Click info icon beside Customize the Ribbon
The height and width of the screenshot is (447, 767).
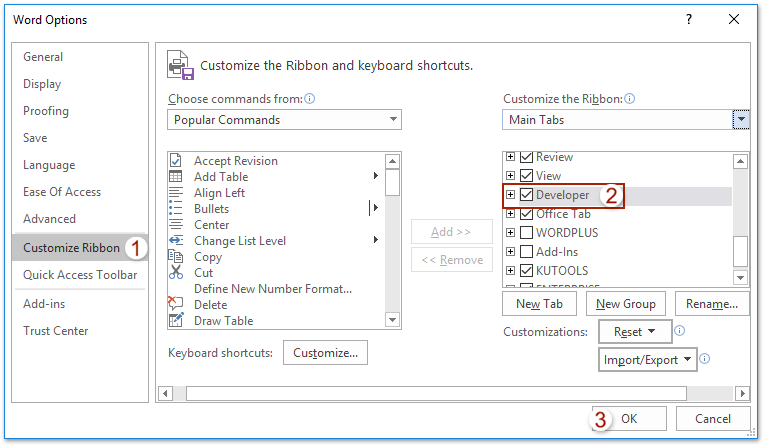[630, 99]
